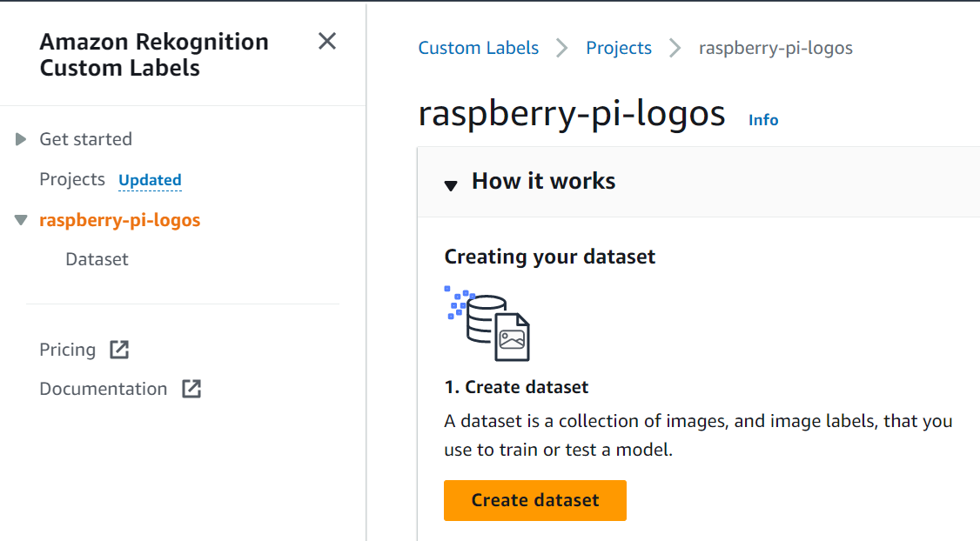The image size is (980, 541).
Task: Navigate to Custom Labels breadcrumb
Action: pyautogui.click(x=478, y=48)
